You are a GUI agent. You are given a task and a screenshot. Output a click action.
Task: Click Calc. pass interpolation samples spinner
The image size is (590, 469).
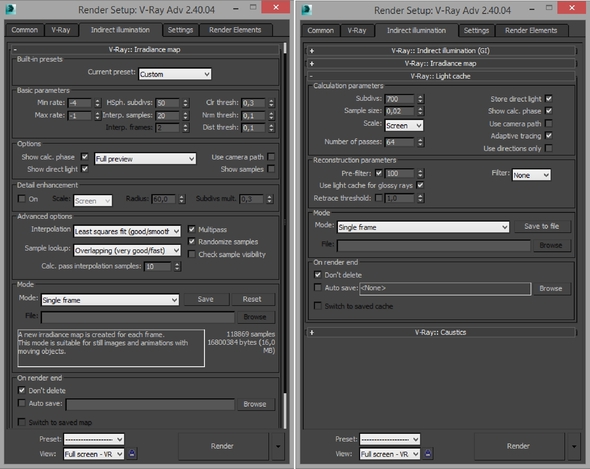177,266
